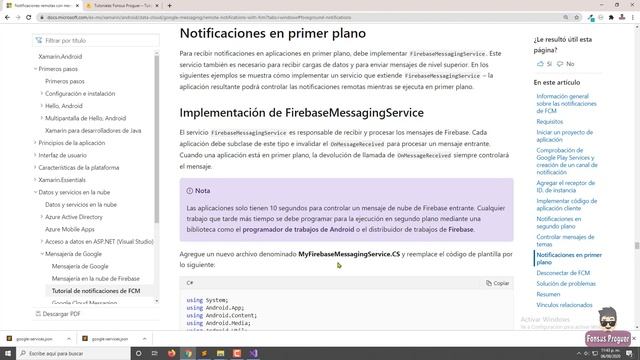This screenshot has width=640, height=360.
Task: Open Firefox from the taskbar
Action: (x=171, y=353)
